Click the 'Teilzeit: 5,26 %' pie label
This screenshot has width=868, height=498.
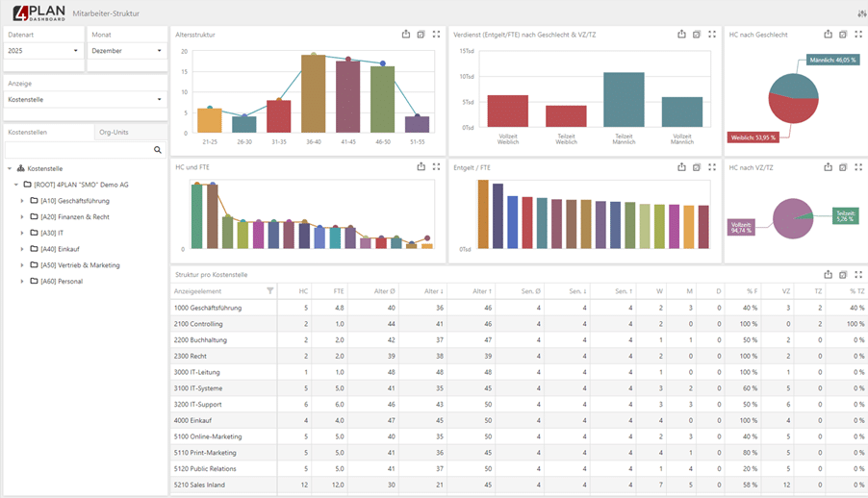pos(845,215)
